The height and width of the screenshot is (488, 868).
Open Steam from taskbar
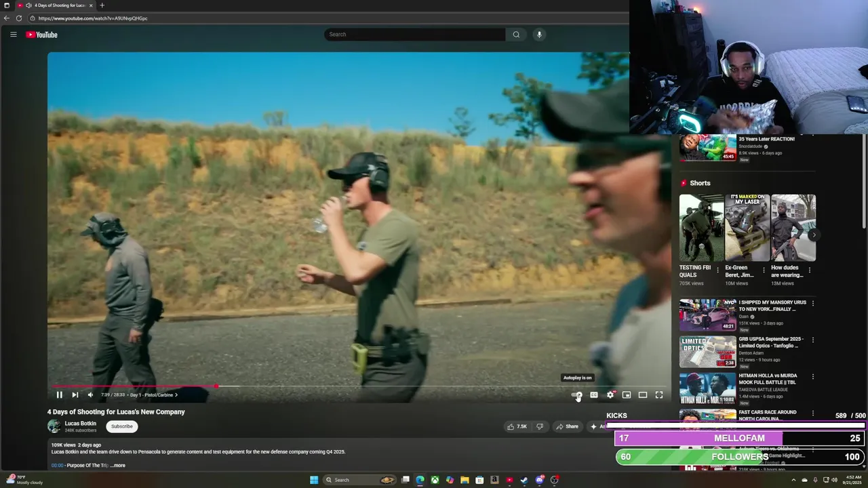click(x=524, y=480)
